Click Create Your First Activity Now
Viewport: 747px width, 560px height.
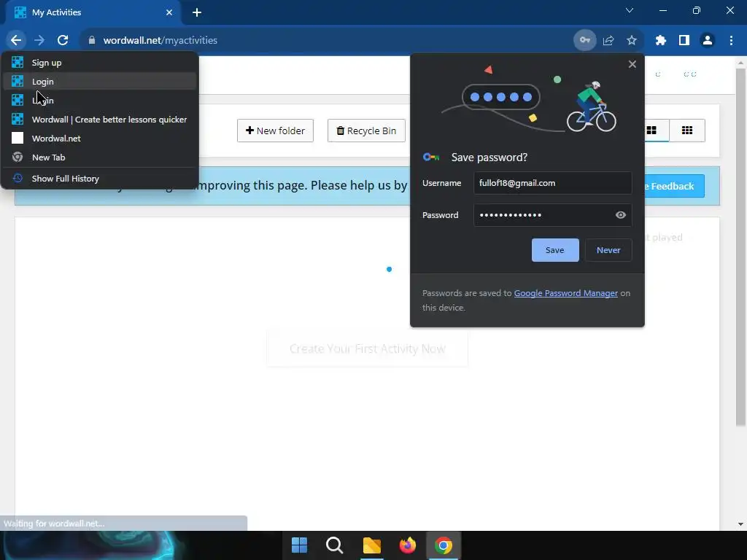pos(368,349)
